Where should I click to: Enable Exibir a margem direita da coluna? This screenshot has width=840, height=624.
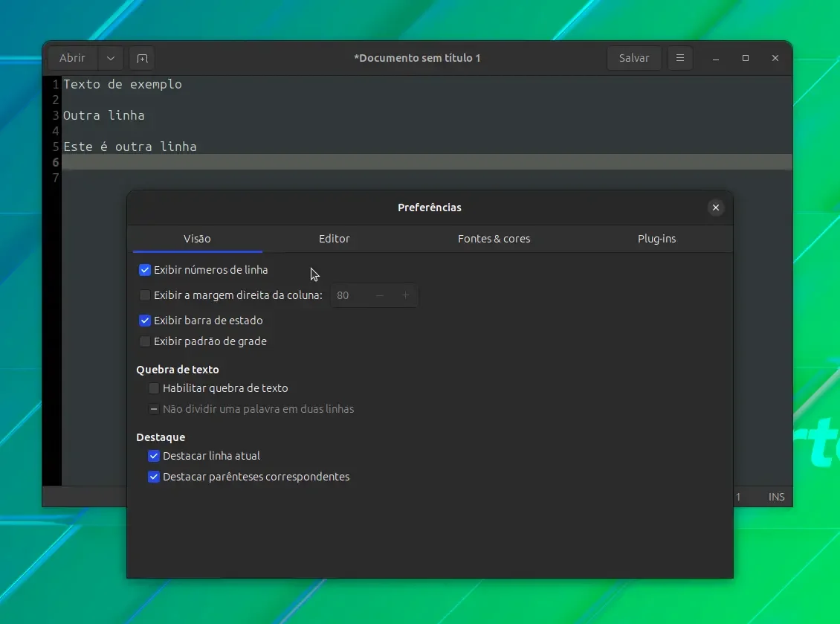click(145, 295)
